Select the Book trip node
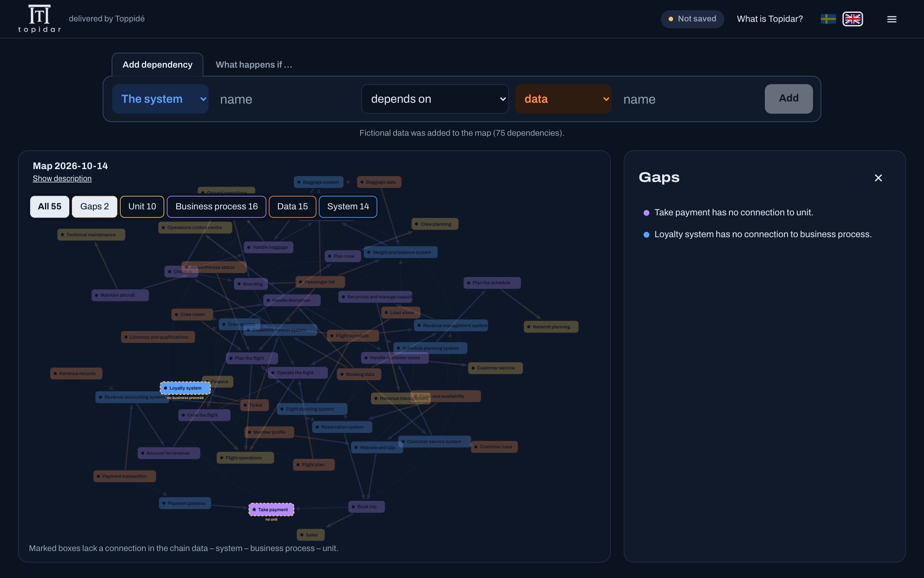The image size is (924, 578). (367, 506)
